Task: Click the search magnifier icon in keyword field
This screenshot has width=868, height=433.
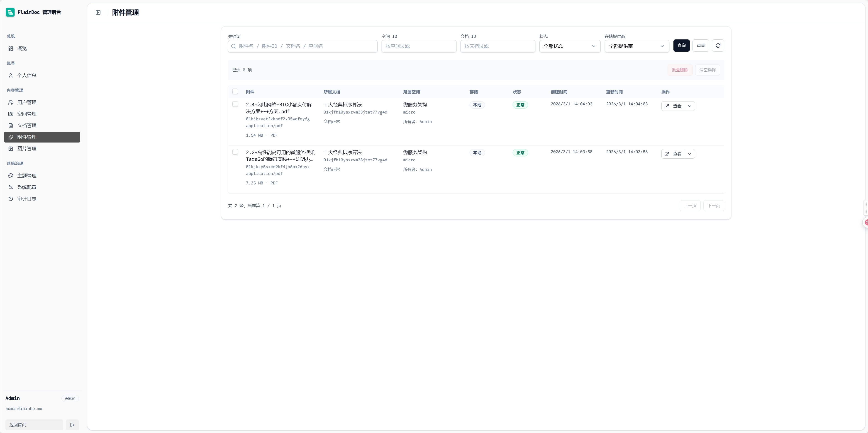Action: point(234,46)
